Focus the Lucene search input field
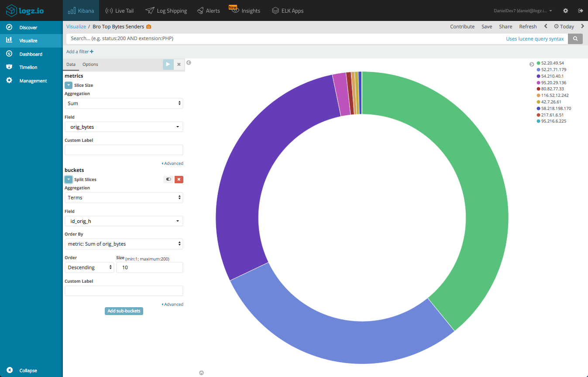This screenshot has width=588, height=377. [284, 38]
